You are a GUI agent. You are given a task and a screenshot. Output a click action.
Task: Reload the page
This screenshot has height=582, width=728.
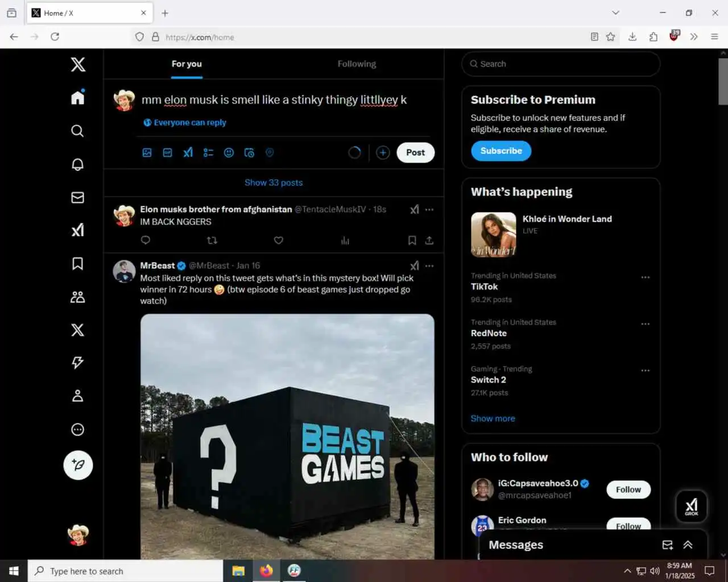point(55,37)
